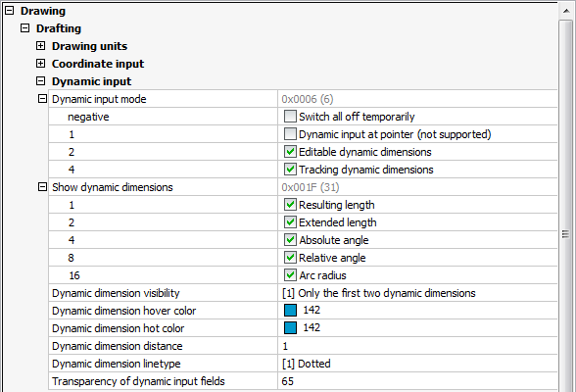Open Dynamic dimension visibility value dropdown
Viewport: 576px width, 392px height.
417,293
